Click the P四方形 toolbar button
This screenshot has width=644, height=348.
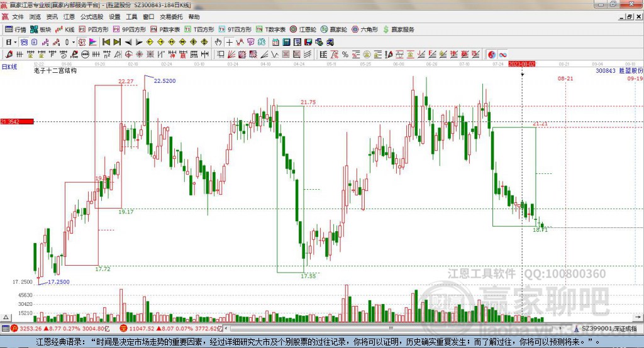click(94, 29)
